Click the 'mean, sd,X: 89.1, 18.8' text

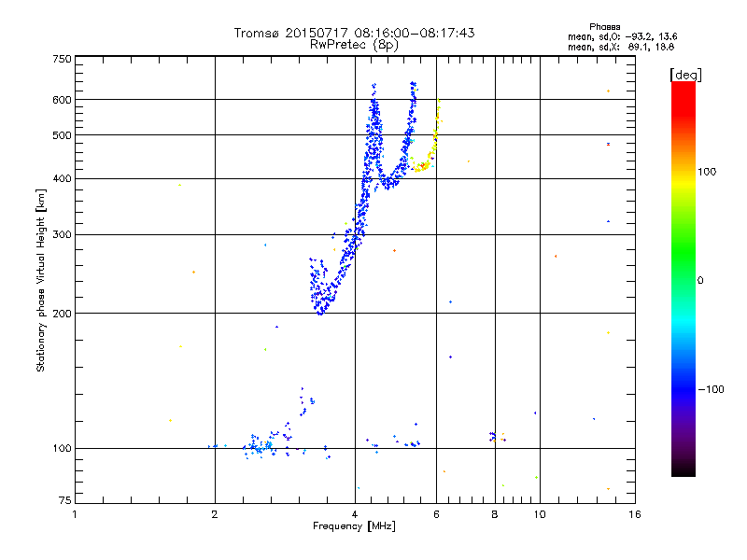621,48
